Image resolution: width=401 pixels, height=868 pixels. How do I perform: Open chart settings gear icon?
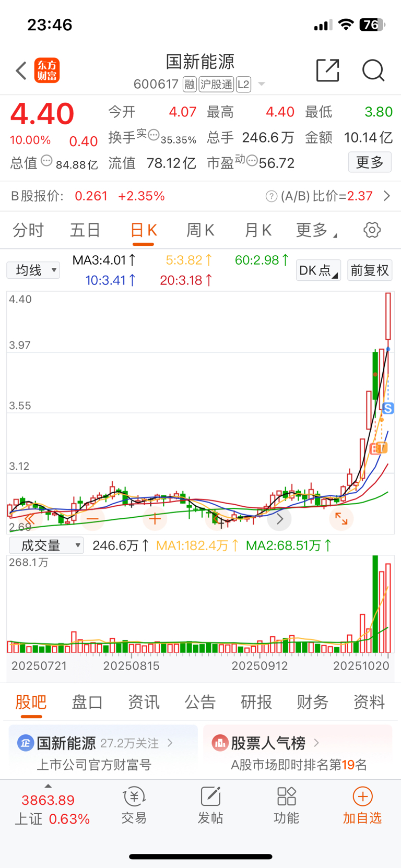(x=372, y=230)
